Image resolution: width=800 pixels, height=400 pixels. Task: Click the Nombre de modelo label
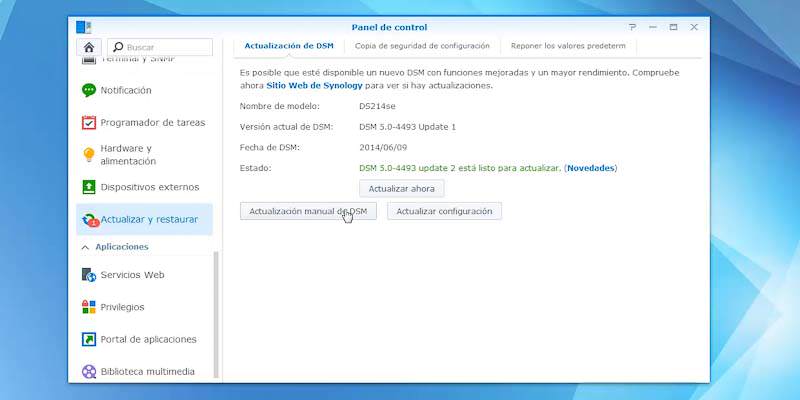280,106
